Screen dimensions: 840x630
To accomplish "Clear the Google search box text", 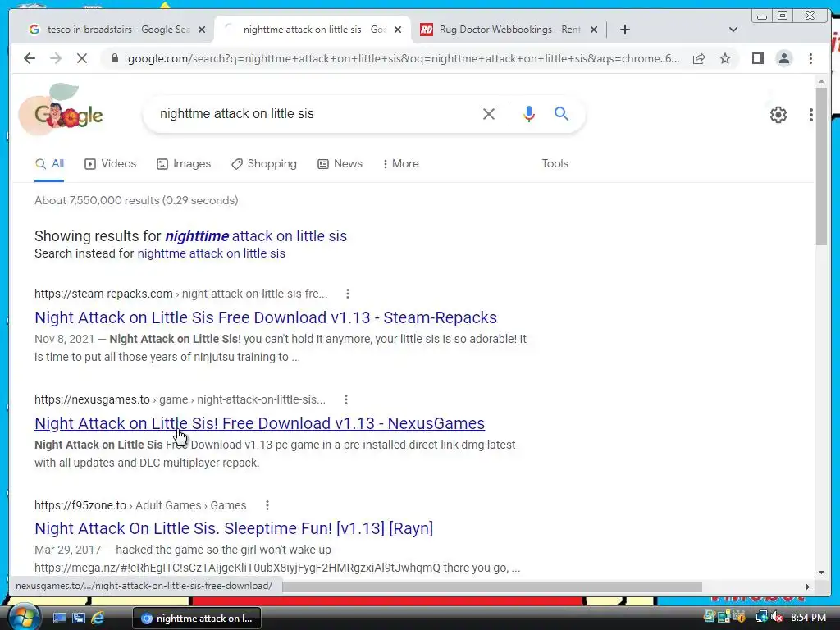I will (489, 113).
